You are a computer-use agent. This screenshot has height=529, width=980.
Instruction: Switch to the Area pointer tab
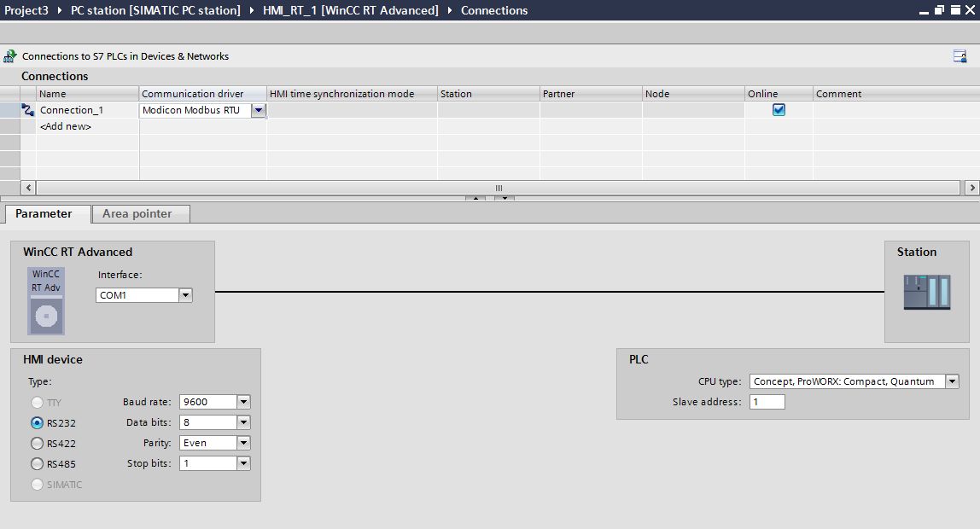(x=141, y=213)
